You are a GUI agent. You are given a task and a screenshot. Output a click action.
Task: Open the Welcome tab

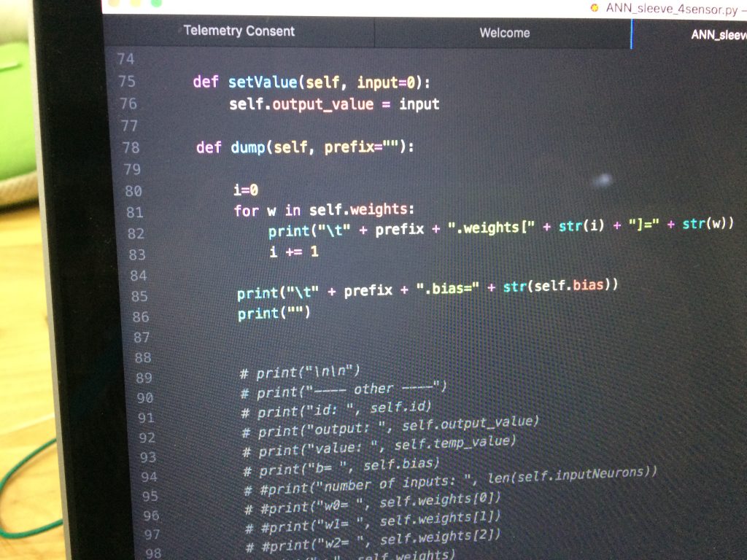tap(505, 33)
